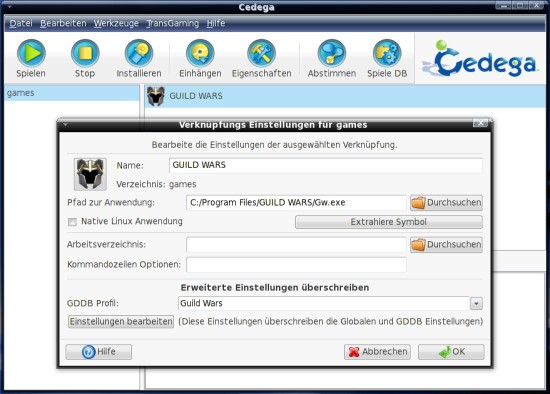Click the Arbeitsverzeichnis input field
This screenshot has width=550, height=394.
pos(296,245)
